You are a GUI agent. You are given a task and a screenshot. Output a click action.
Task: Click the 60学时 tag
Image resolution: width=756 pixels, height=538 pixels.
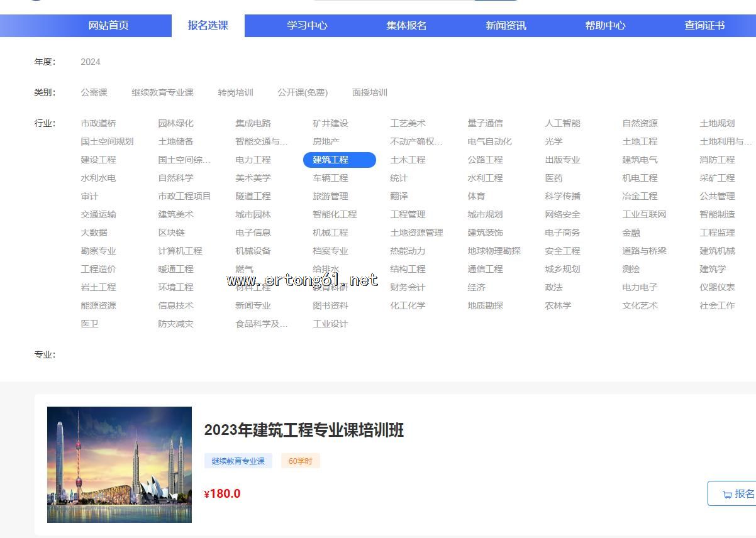click(x=300, y=461)
